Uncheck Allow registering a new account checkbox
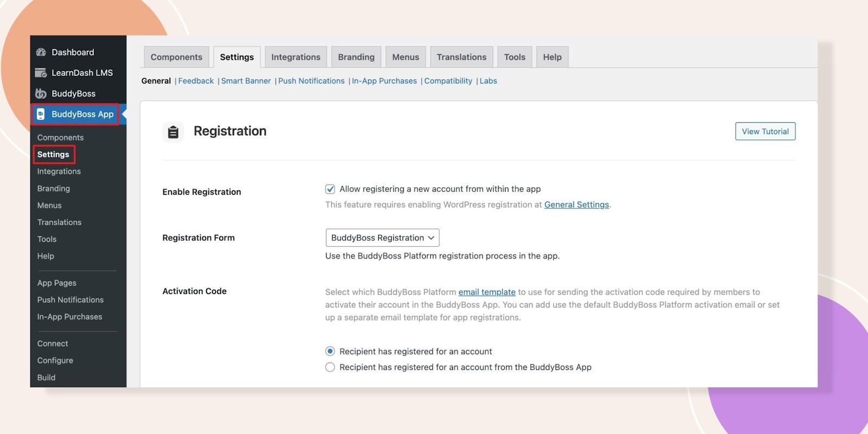868x434 pixels. click(330, 189)
